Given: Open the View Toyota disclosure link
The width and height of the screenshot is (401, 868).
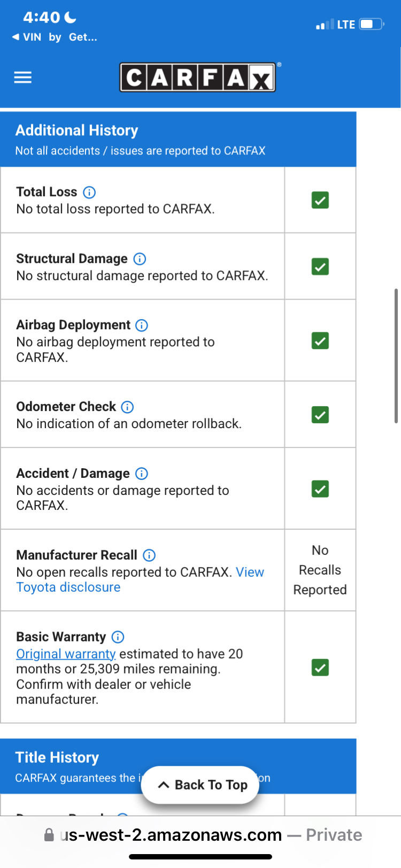Looking at the screenshot, I should click(x=140, y=579).
